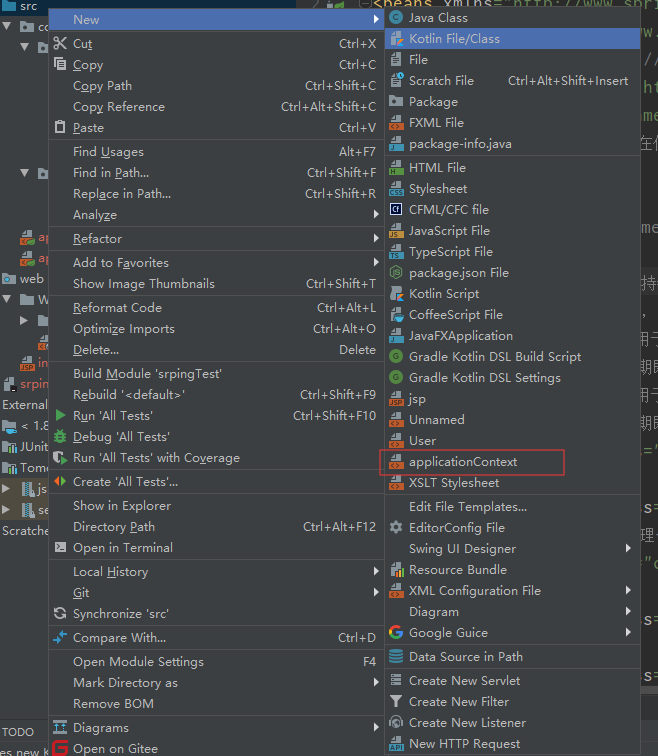Expand the XML Configuration File submenu arrow
The height and width of the screenshot is (756, 658).
point(628,591)
